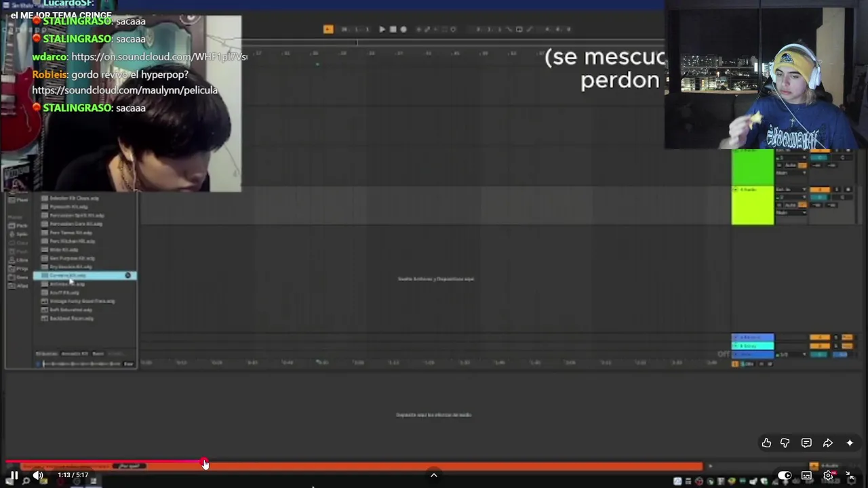868x488 pixels.
Task: Select Soft Saturated.adg preset in browser
Action: point(71,310)
